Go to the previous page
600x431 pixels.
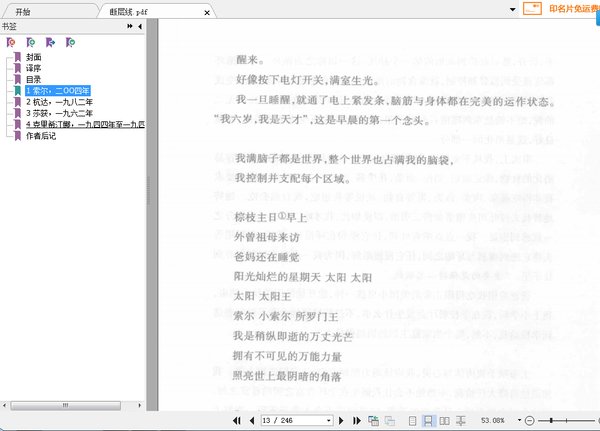252,421
